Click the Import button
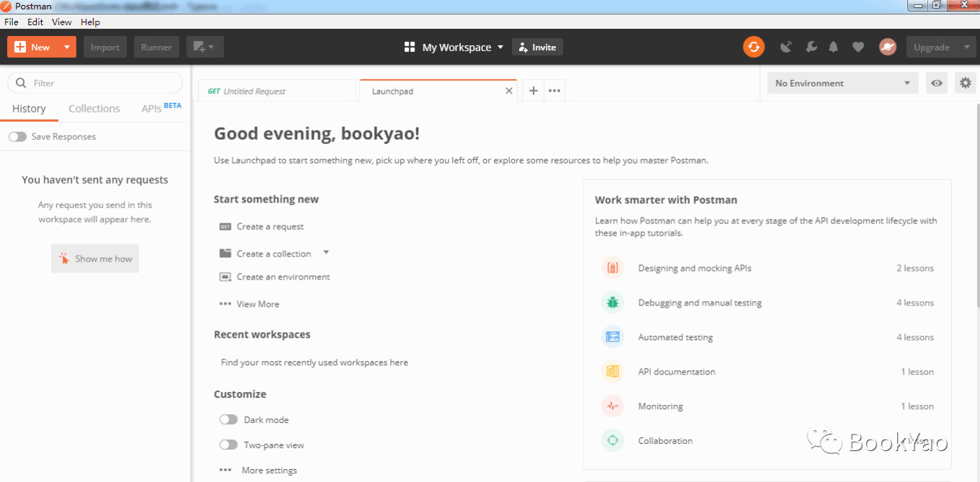 [105, 47]
